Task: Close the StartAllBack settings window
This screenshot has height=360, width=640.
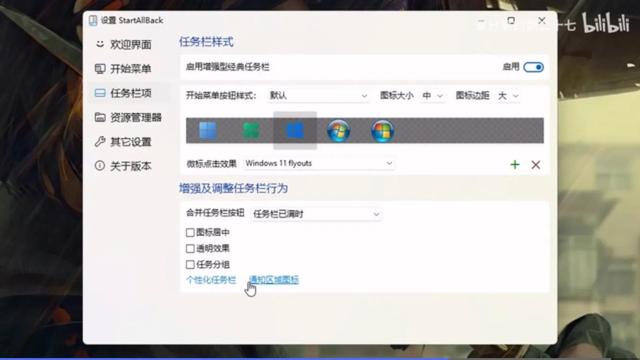Action: [542, 20]
